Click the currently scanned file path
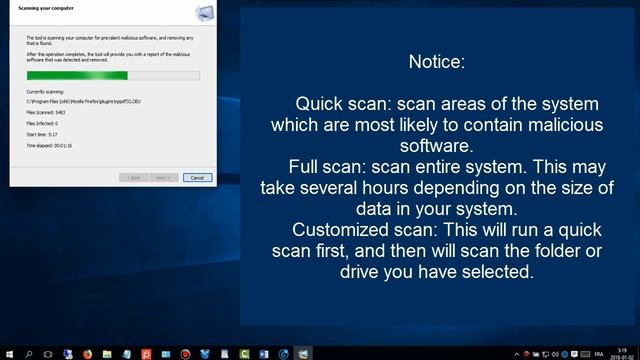Viewport: 640px width, 360px height. pyautogui.click(x=84, y=101)
